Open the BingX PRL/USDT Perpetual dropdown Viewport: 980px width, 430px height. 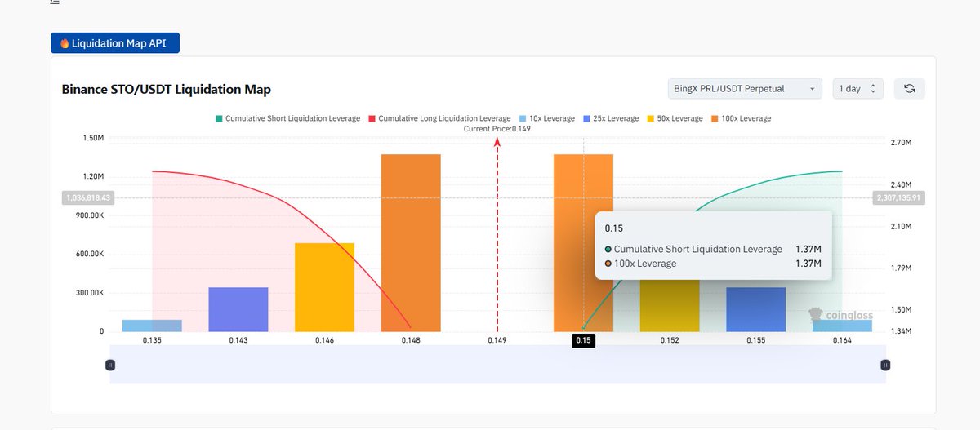pyautogui.click(x=744, y=88)
